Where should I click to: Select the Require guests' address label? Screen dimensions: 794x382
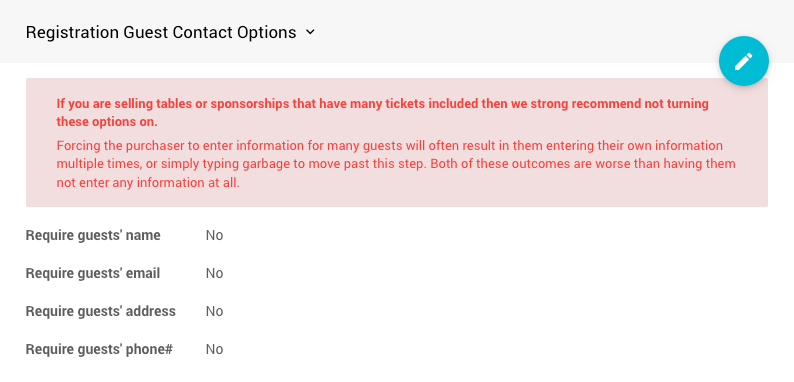(101, 311)
